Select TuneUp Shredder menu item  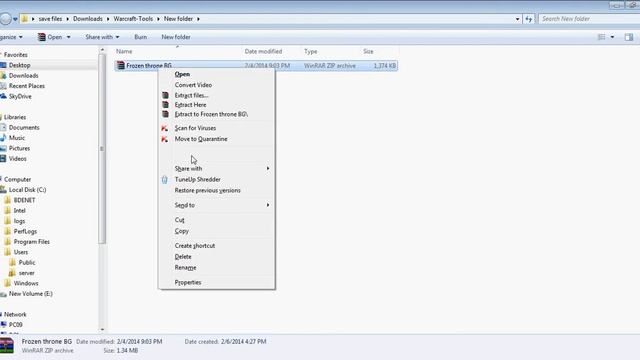click(x=198, y=179)
